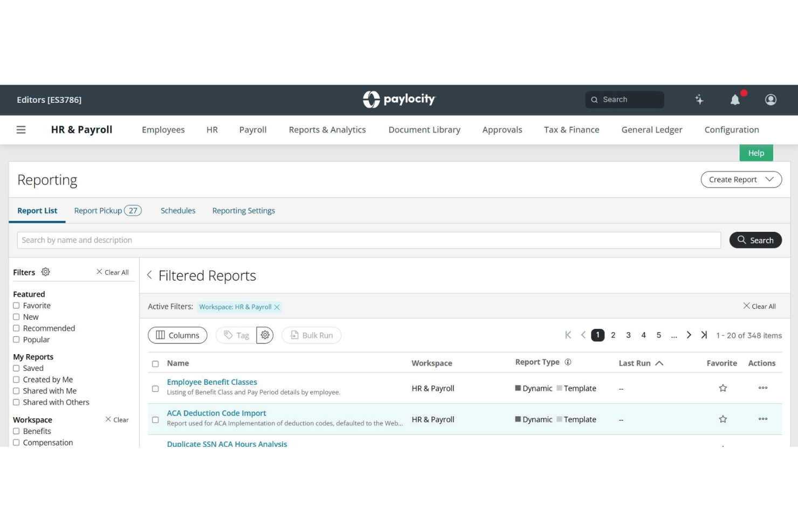
Task: Toggle the New filter checkbox
Action: (x=16, y=317)
